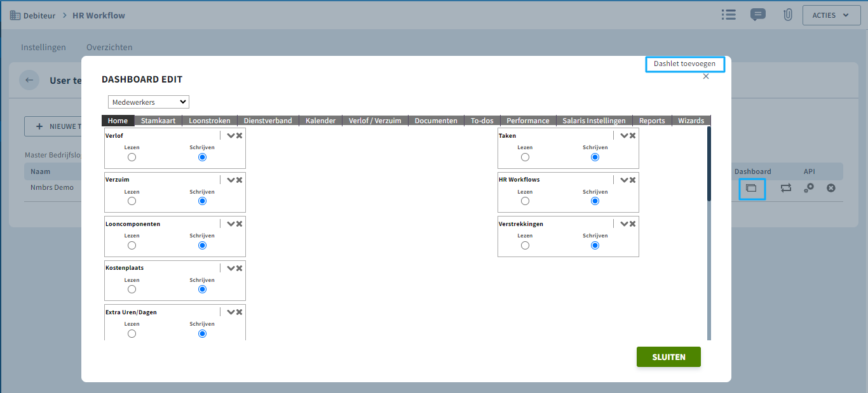Collapse the Looncomponenten dashlet chevron

tap(231, 223)
